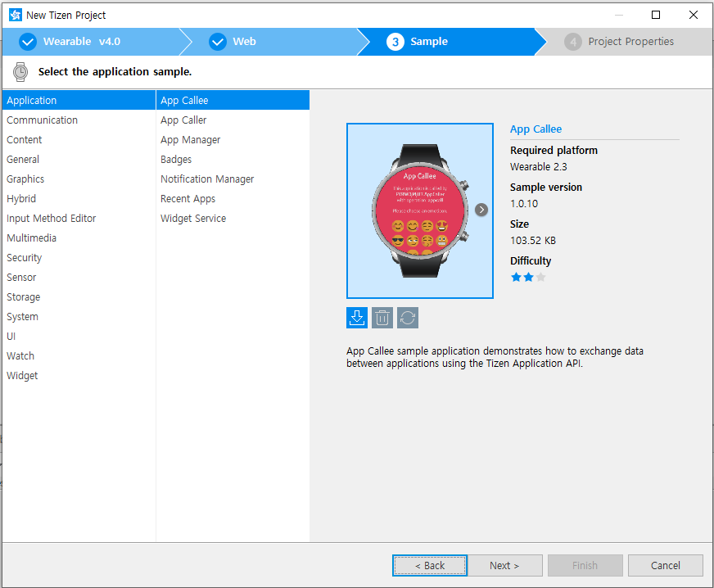714x588 pixels.
Task: Click the '1.0.10' sample version value
Action: [524, 204]
